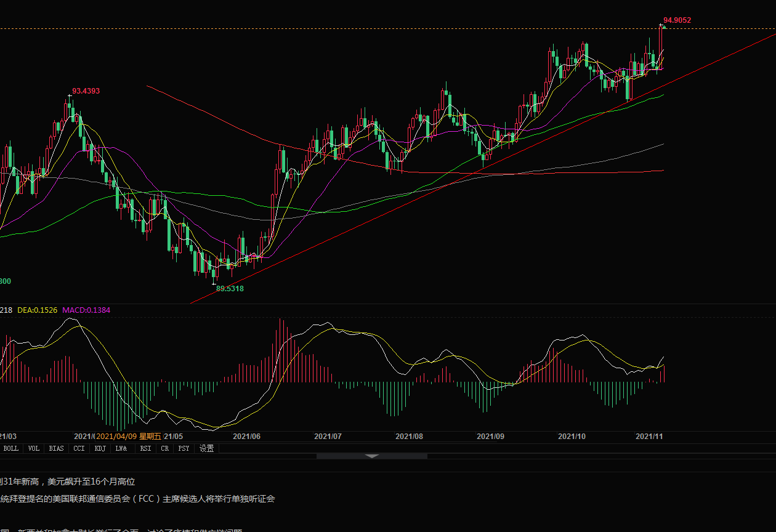Click the 94.9052 high price label

tap(677, 20)
